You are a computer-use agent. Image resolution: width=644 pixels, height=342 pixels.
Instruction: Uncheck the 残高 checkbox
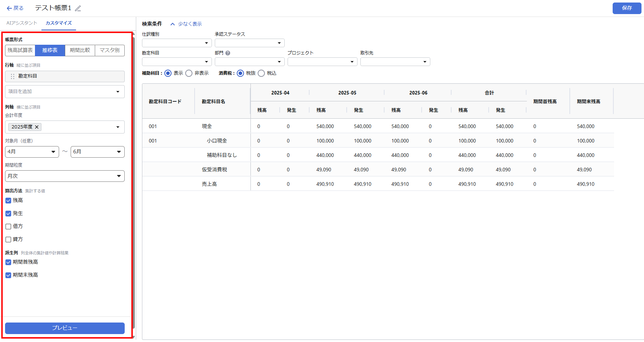8,201
